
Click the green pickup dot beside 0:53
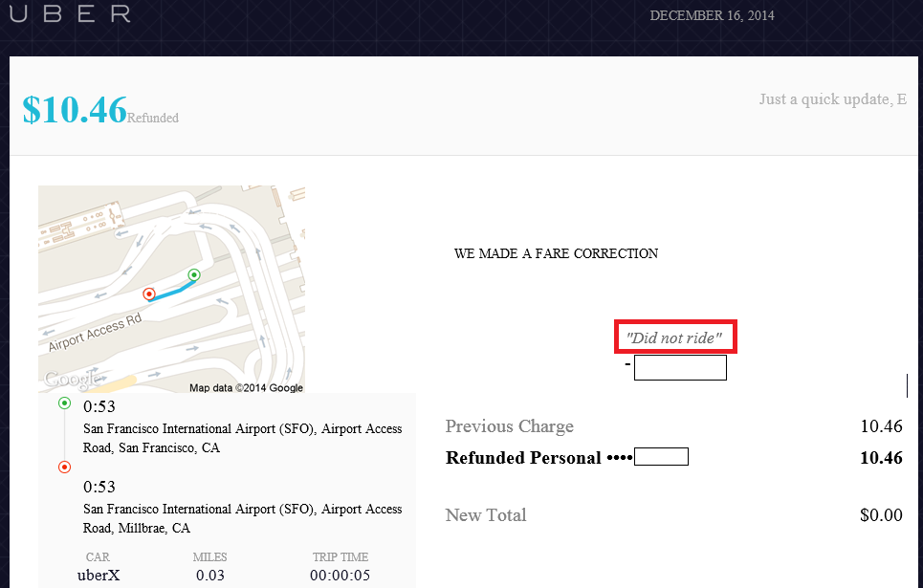click(65, 403)
